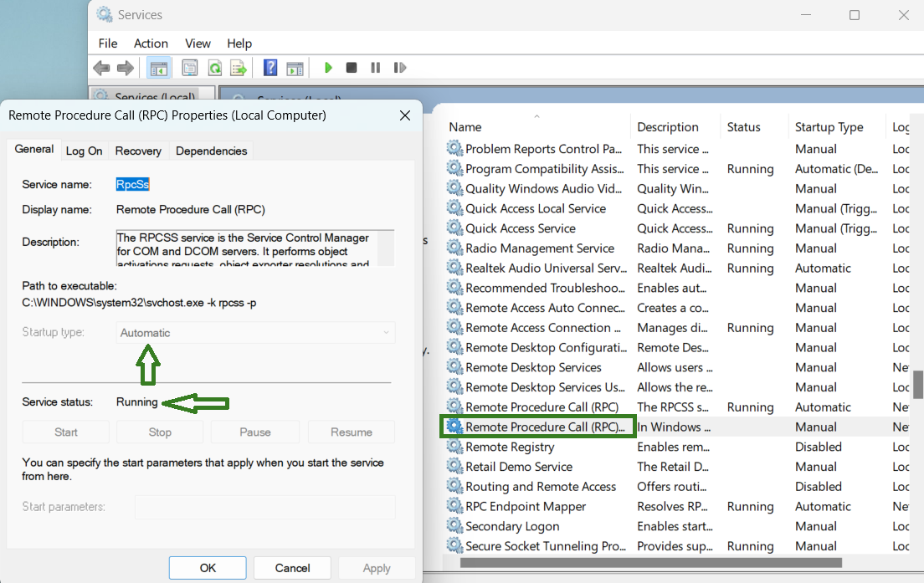The image size is (924, 583).
Task: Click the Back arrow in the toolbar
Action: [101, 68]
